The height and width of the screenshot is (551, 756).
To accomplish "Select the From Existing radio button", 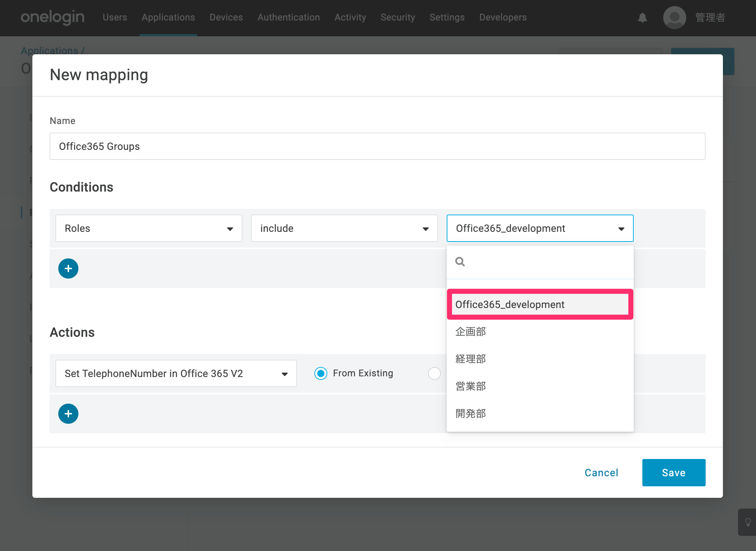I will [x=321, y=373].
